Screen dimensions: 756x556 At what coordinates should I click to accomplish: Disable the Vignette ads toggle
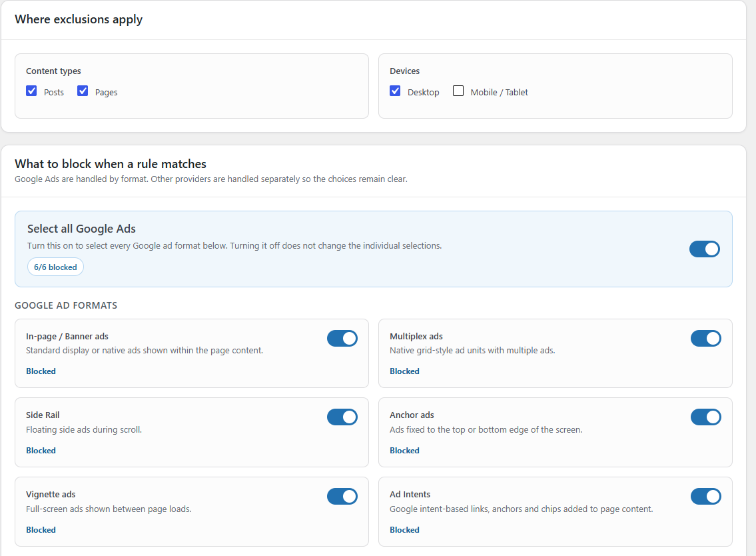coord(342,496)
